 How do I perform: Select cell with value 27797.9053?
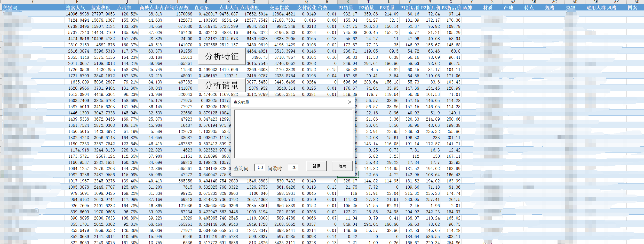pyautogui.click(x=103, y=14)
